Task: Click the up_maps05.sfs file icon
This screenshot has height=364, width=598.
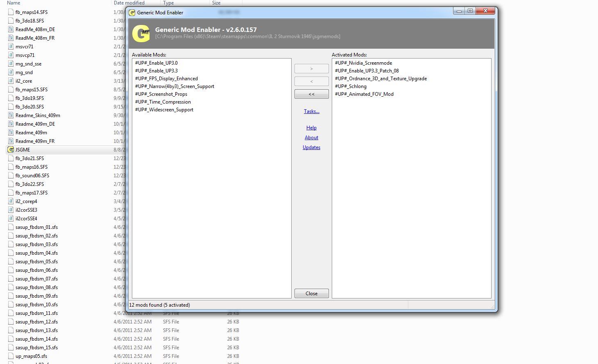Action: (x=11, y=356)
